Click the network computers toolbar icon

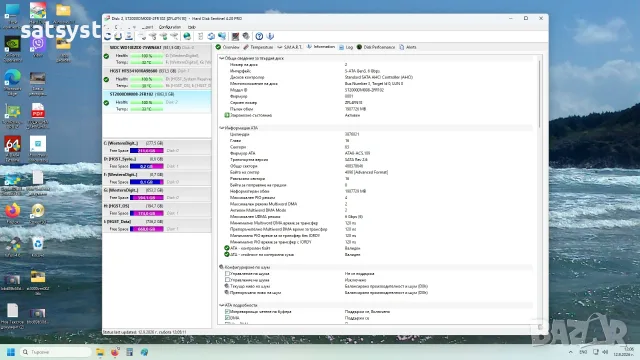coord(222,36)
